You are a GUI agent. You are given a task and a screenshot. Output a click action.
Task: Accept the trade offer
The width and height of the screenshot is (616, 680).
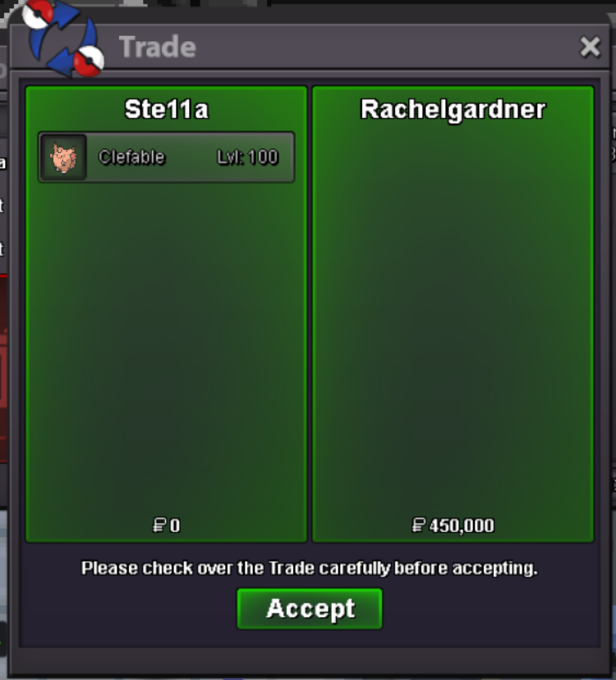coord(310,609)
